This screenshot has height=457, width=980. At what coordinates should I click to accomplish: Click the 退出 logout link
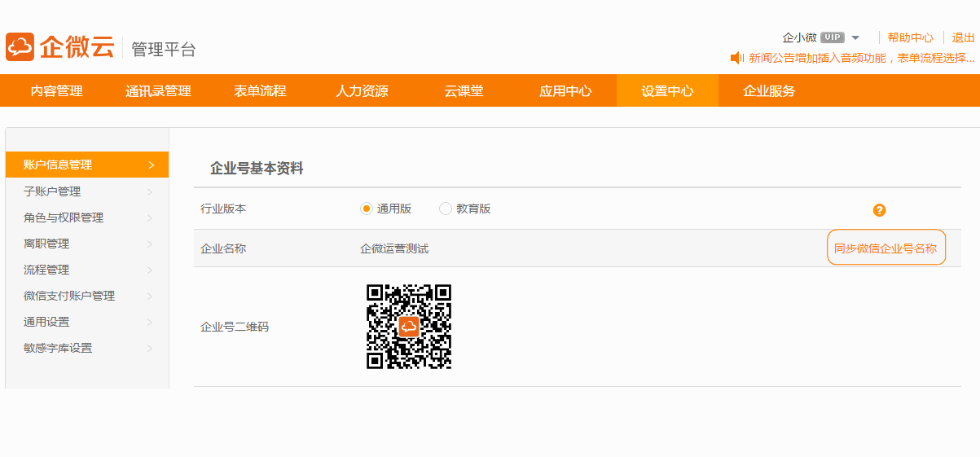964,37
